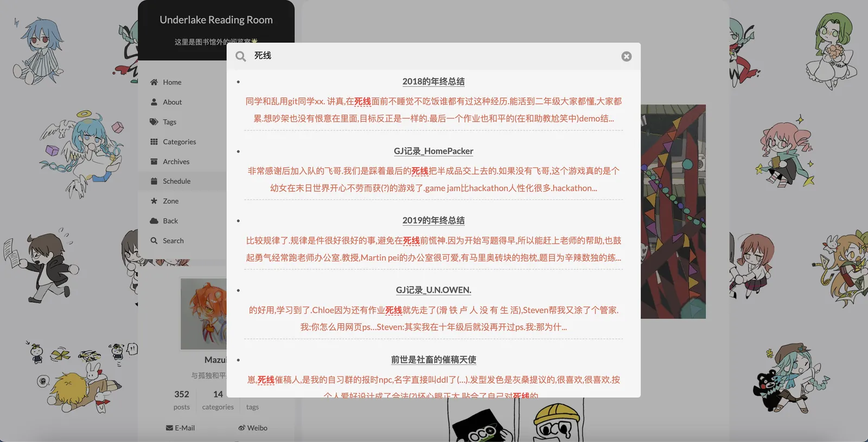Click the Archives box icon
This screenshot has width=868, height=442.
(x=154, y=161)
